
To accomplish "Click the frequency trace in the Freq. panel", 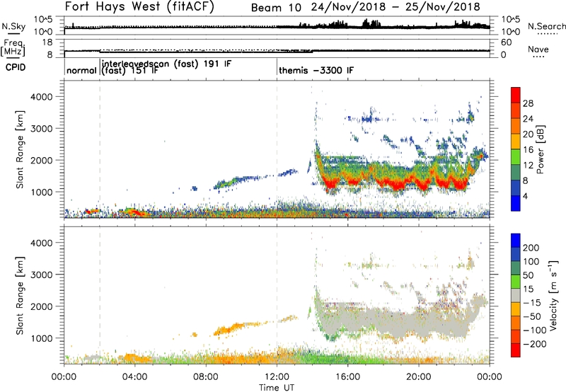I will [277, 51].
